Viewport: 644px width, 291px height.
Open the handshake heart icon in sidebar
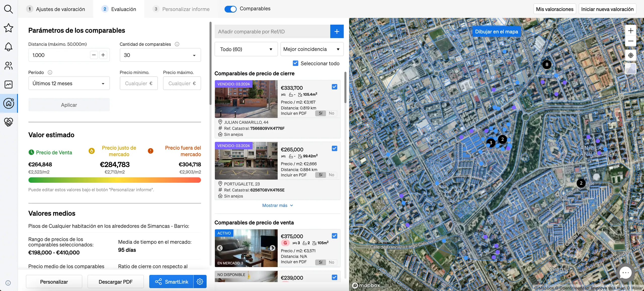[x=9, y=122]
